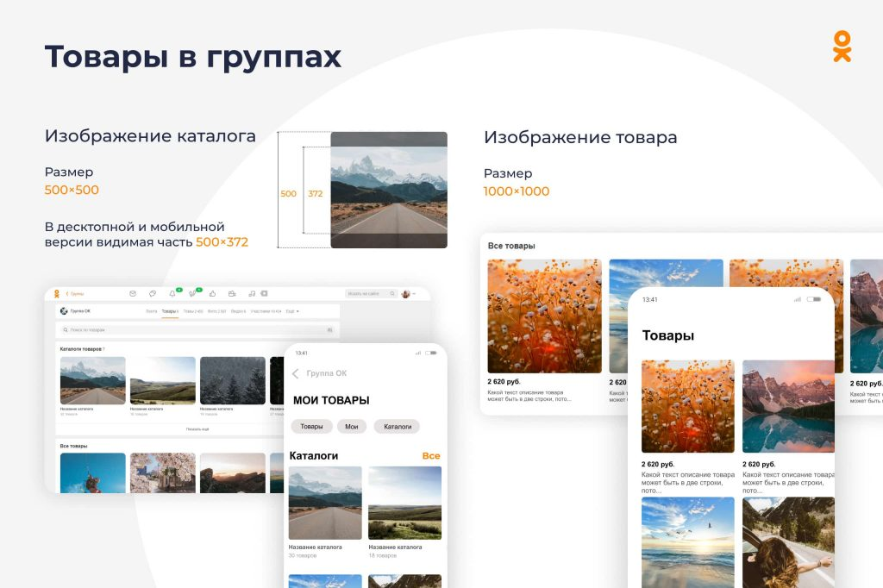Click the thumbs-up marks icon in the desktop header
The height and width of the screenshot is (588, 883).
[212, 293]
